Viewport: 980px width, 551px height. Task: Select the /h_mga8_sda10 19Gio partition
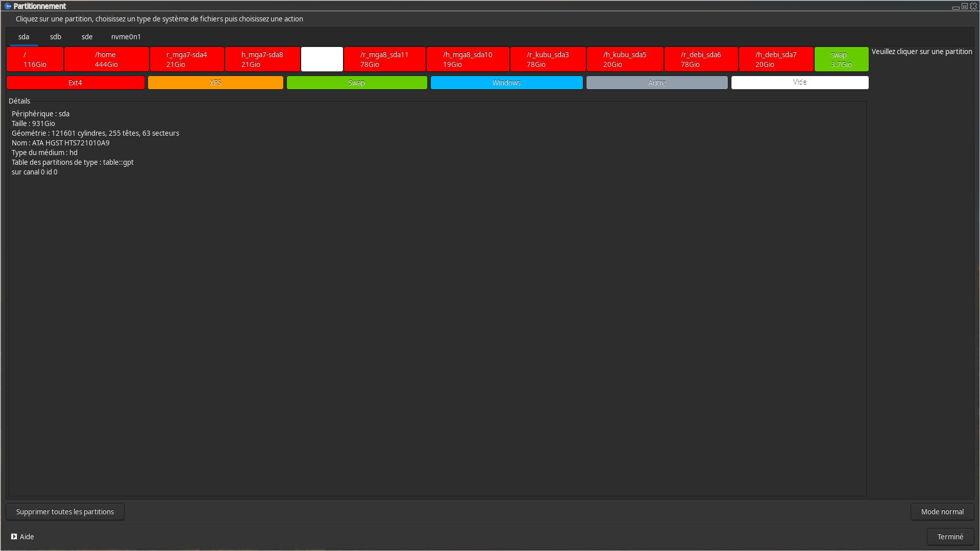pyautogui.click(x=468, y=59)
